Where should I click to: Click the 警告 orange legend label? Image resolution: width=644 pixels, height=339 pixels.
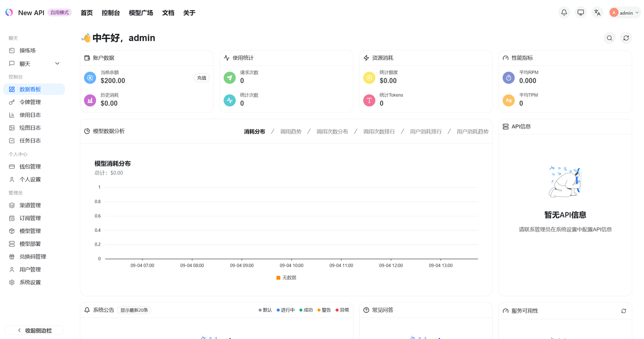(x=326, y=310)
